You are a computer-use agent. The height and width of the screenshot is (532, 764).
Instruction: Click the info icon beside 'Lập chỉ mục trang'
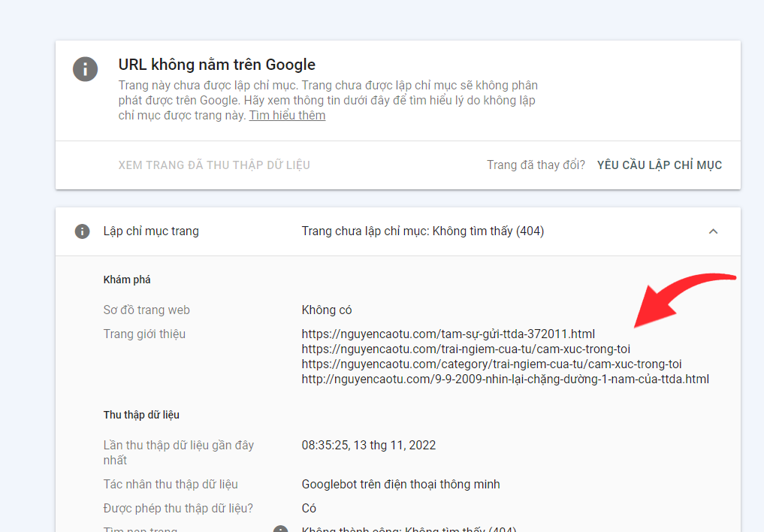coord(82,231)
